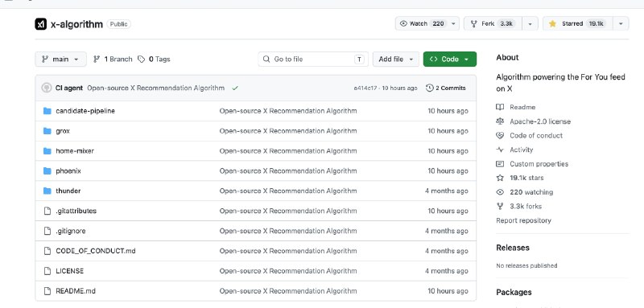Screen dimensions: 644x308
Task: Fork the repository using the Fork button
Action: pyautogui.click(x=493, y=24)
